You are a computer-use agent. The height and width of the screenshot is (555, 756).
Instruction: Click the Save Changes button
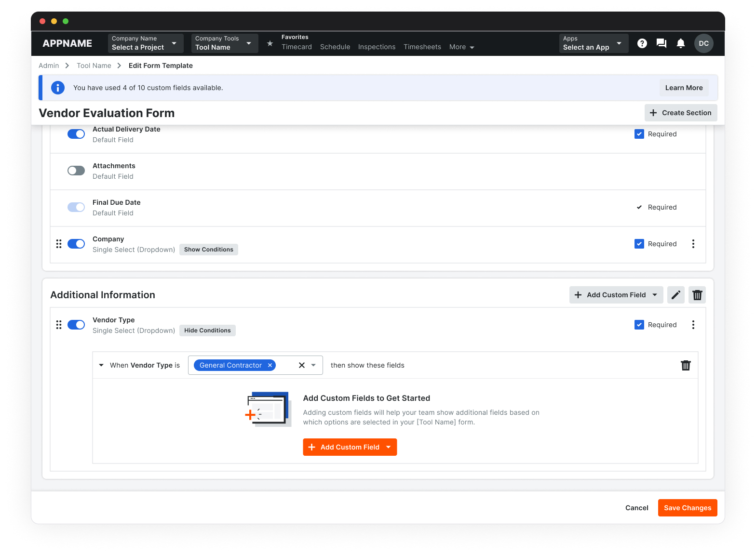click(x=687, y=508)
